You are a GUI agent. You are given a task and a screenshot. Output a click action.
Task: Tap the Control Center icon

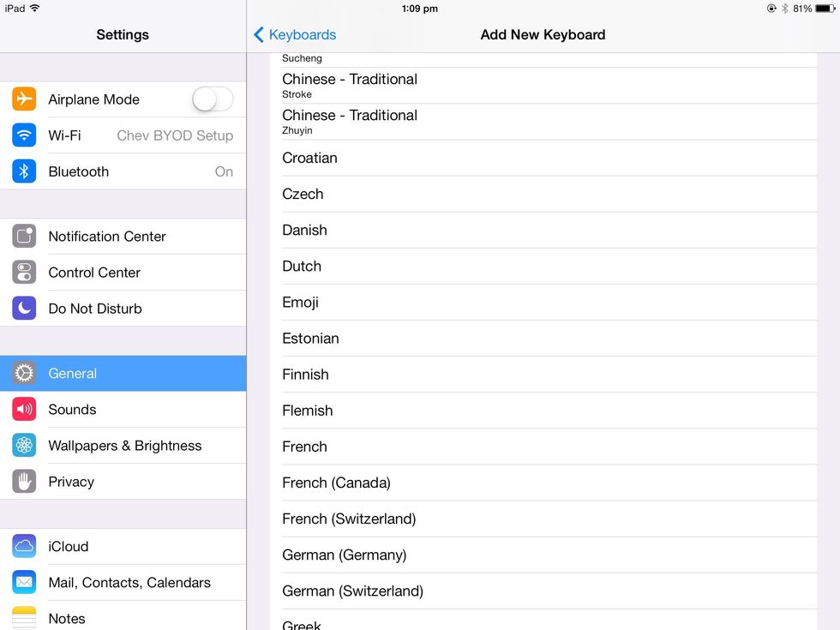point(24,273)
